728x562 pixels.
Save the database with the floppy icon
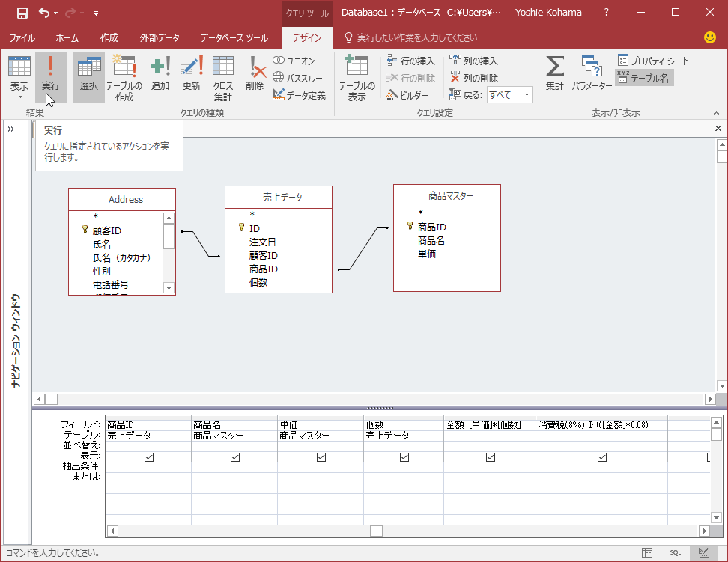(x=22, y=13)
